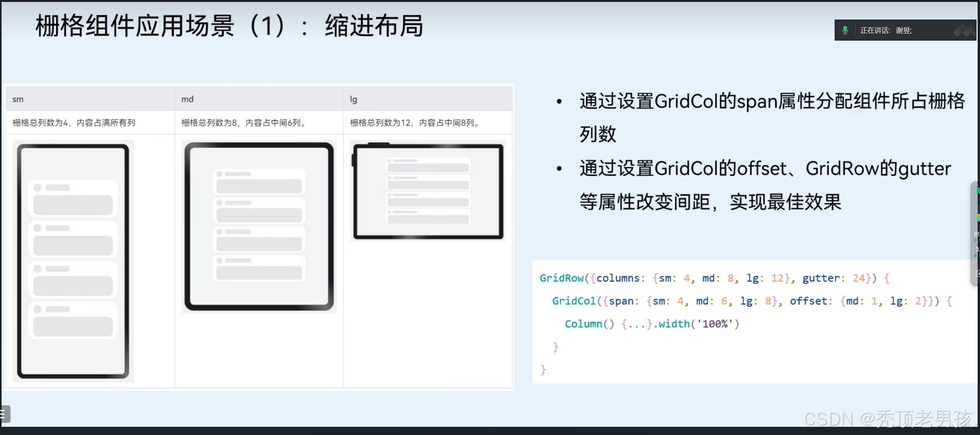This screenshot has width=980, height=435.
Task: Click the upload speed arrow indicator
Action: coord(975,241)
